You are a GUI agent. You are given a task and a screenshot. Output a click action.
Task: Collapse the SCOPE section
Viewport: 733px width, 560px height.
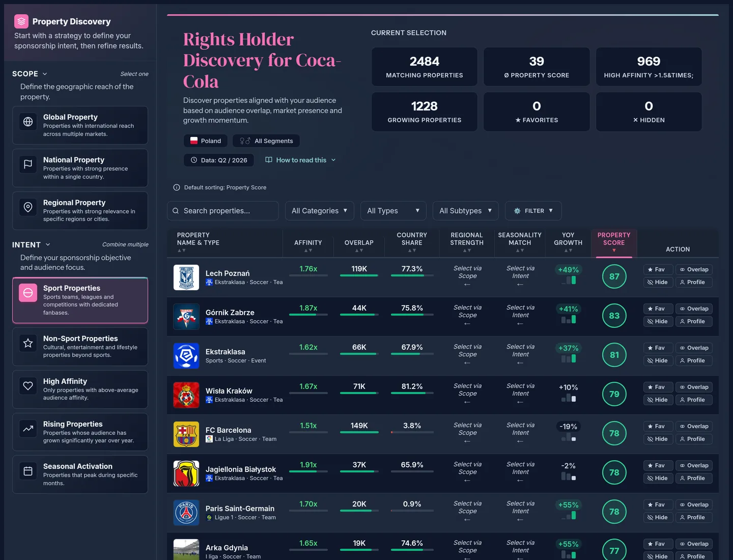(30, 74)
